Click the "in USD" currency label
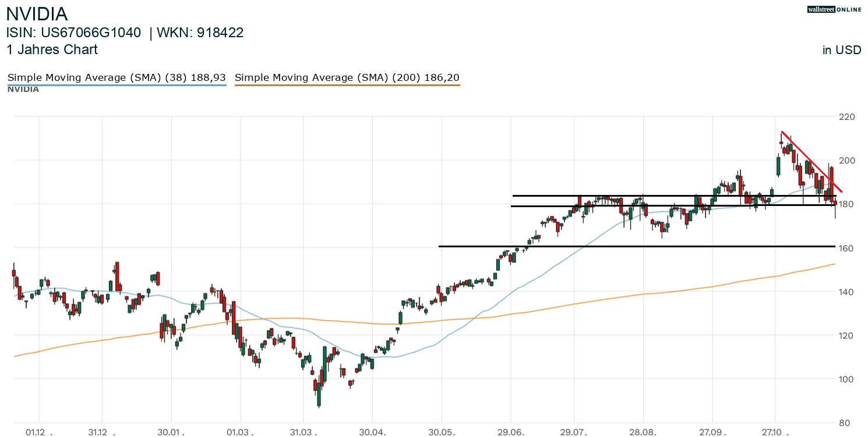 pyautogui.click(x=841, y=50)
